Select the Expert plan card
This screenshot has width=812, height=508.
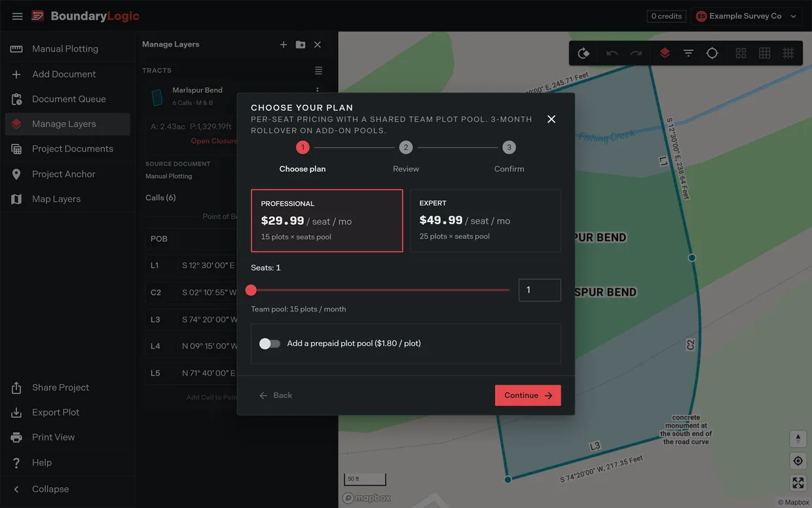[x=485, y=221]
